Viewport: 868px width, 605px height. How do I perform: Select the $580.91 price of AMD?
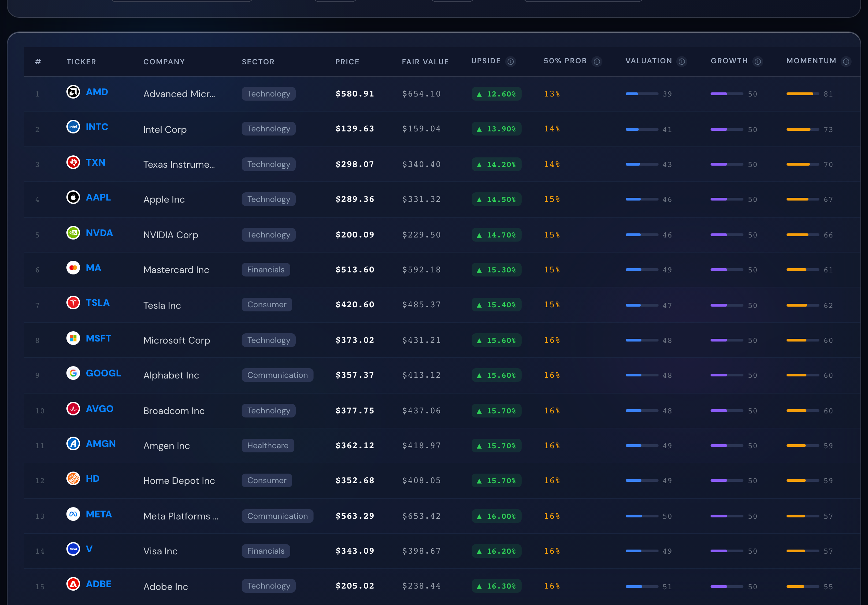(x=355, y=94)
